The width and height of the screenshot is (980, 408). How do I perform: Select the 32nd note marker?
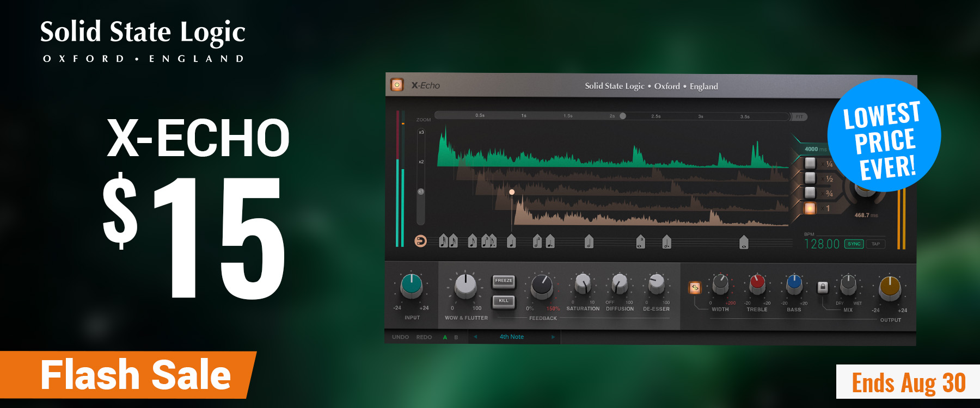443,240
